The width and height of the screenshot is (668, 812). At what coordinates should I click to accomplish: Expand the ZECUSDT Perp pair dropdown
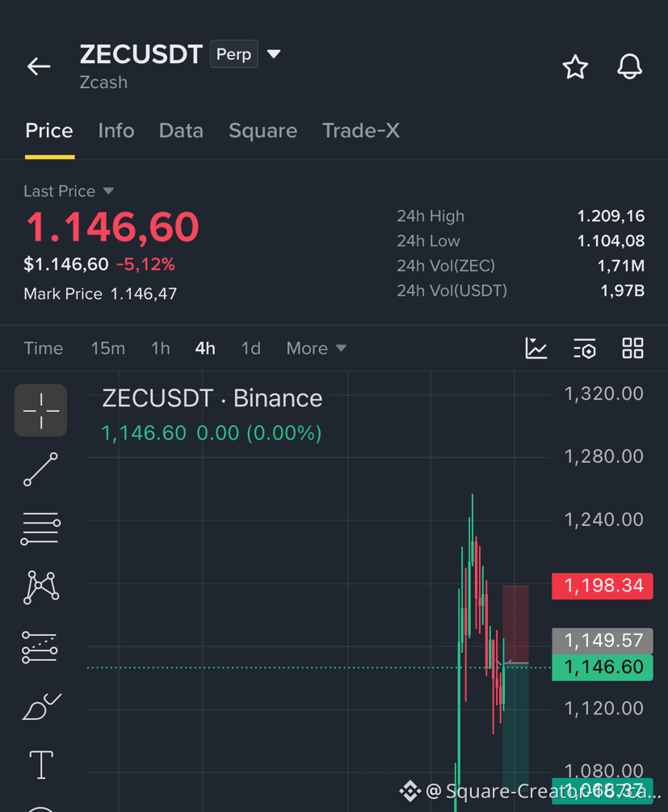[273, 54]
